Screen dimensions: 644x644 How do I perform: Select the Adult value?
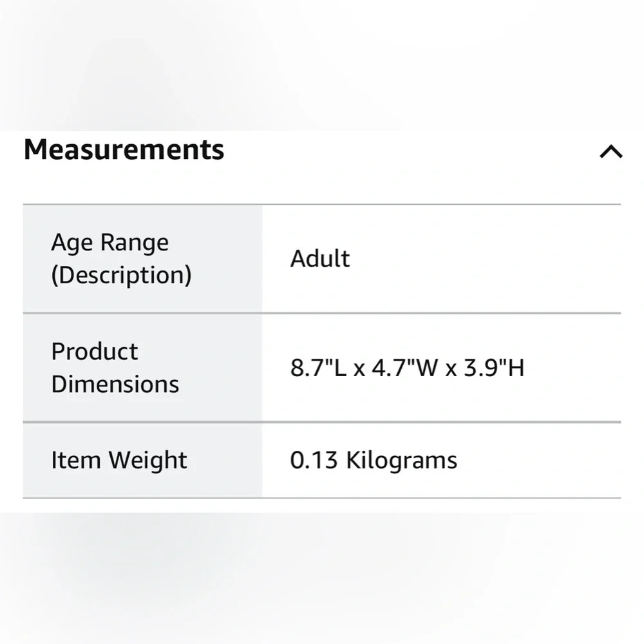(320, 259)
